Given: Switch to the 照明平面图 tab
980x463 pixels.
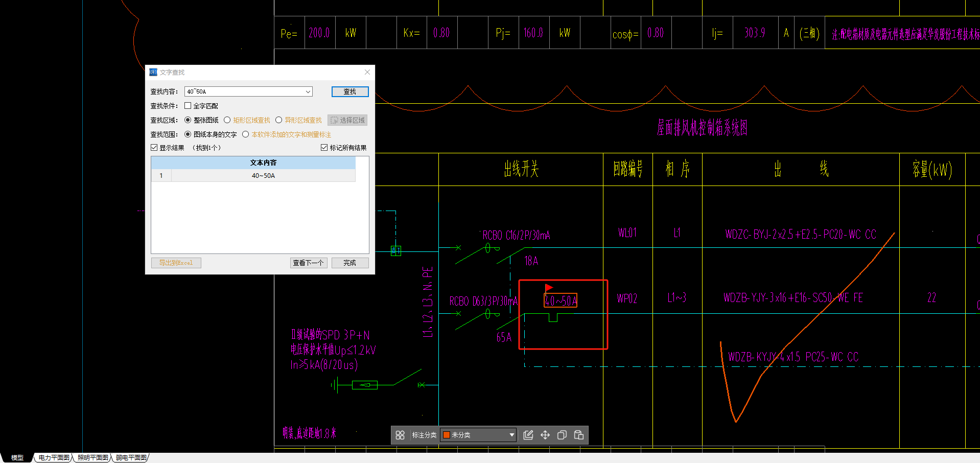Looking at the screenshot, I should click(x=92, y=458).
